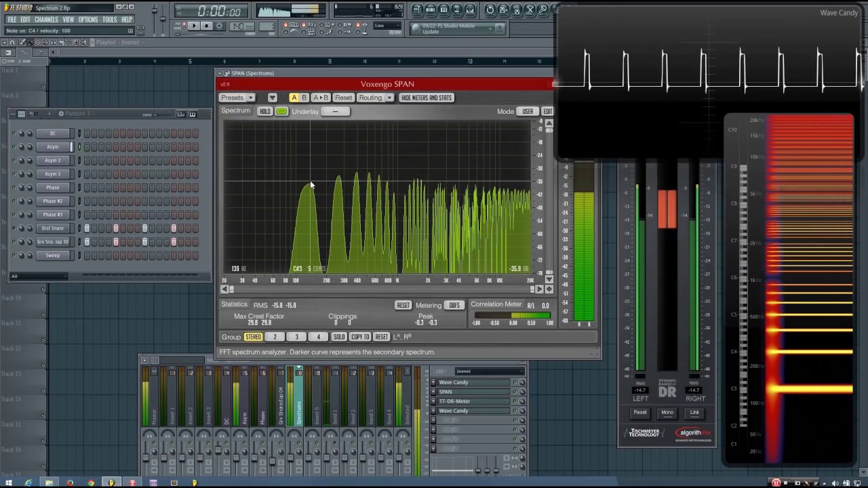The image size is (868, 488).
Task: Open the channel filter 'All' dropdown
Action: pyautogui.click(x=39, y=276)
